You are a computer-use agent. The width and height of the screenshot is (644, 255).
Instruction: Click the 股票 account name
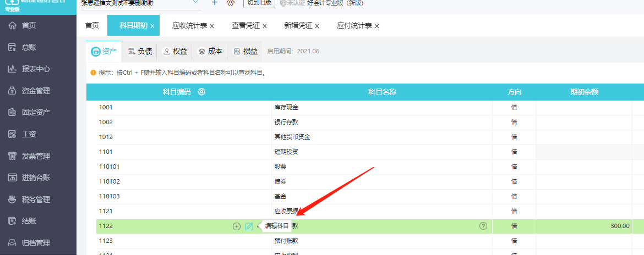click(280, 167)
